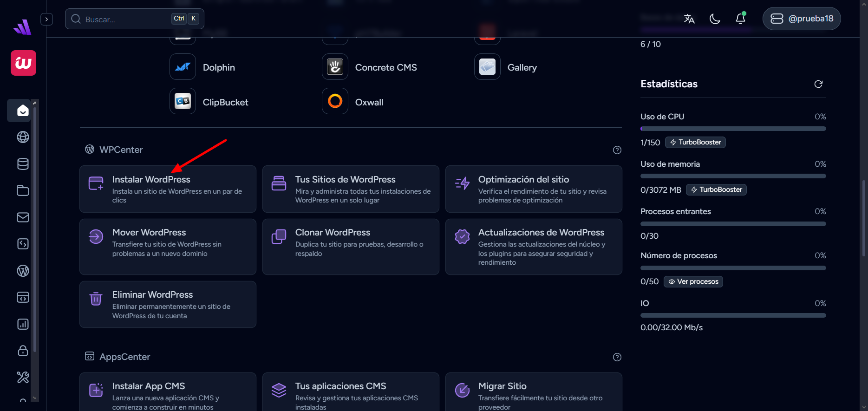Open the folder files icon in sidebar

coord(23,190)
